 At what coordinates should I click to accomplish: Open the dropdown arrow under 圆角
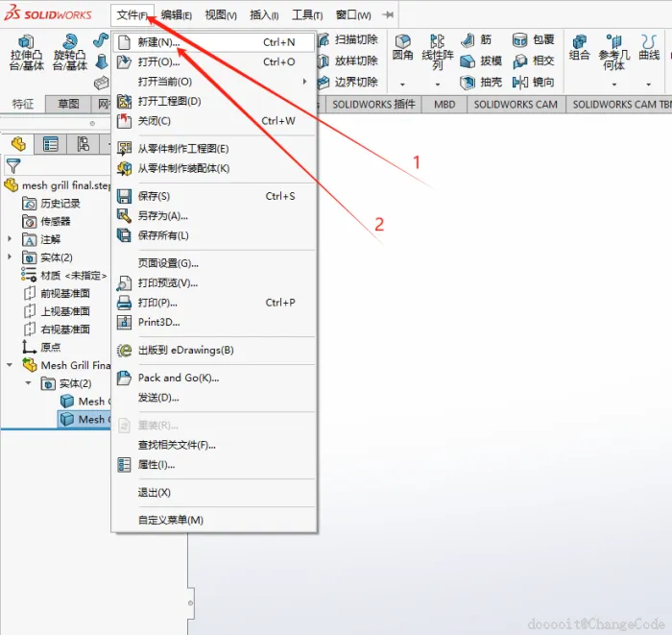tap(402, 85)
